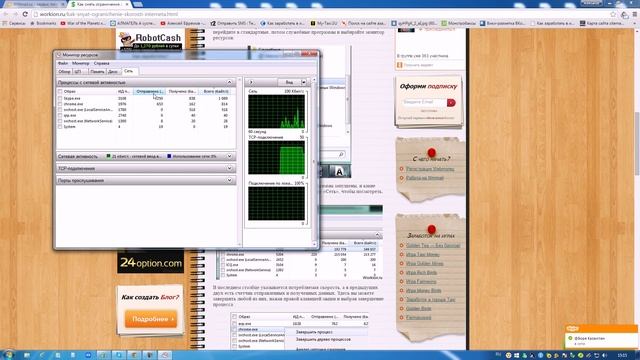Click the RobotCash banner logo

[x=150, y=40]
